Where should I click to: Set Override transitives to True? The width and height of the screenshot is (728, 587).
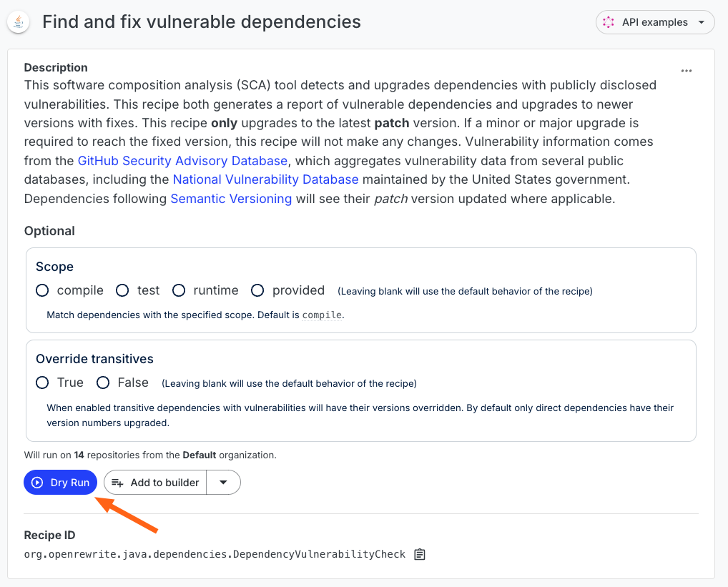(x=42, y=383)
